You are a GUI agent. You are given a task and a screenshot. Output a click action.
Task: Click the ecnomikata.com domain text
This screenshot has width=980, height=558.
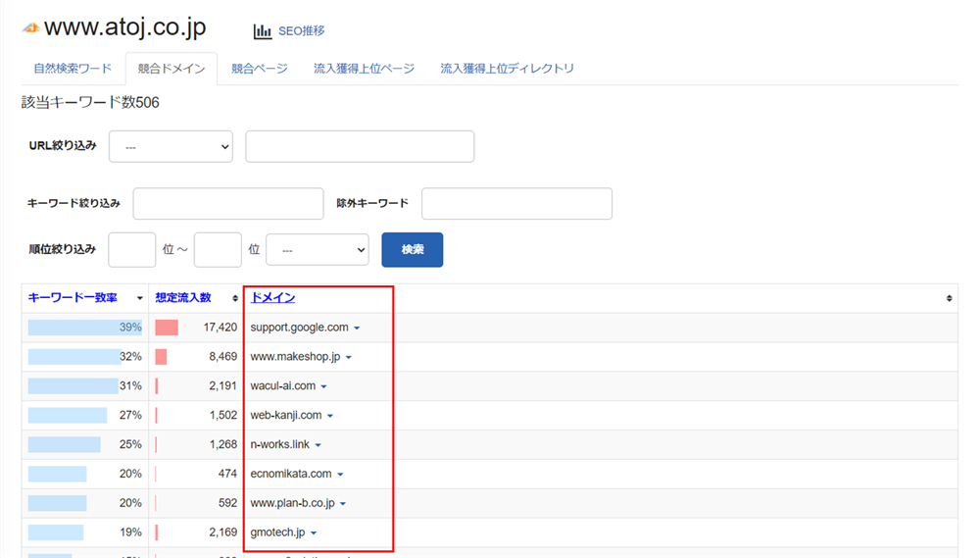[x=291, y=474]
